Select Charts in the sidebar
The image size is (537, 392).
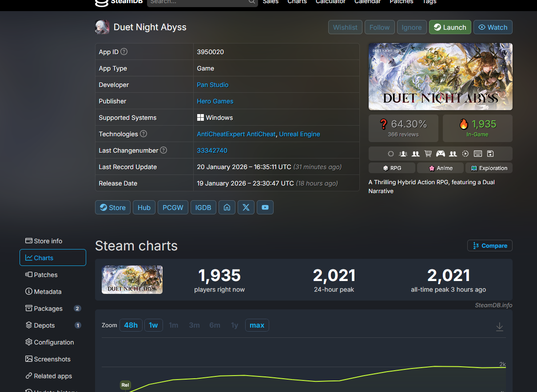pos(53,257)
